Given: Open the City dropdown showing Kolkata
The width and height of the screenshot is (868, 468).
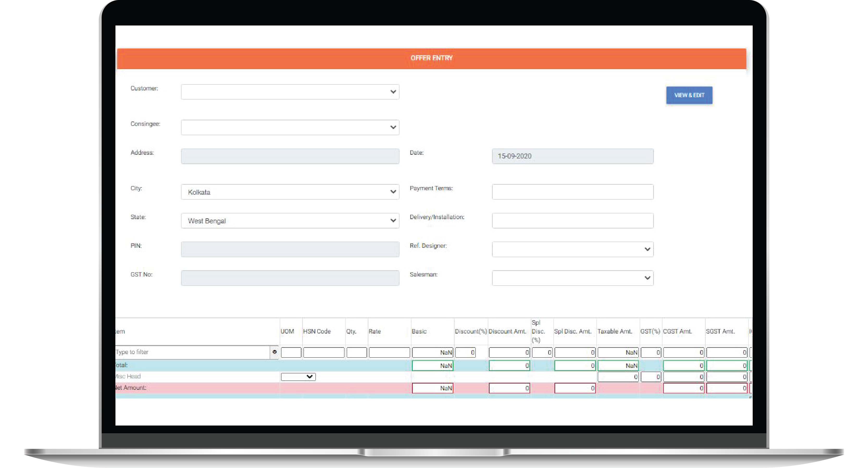Looking at the screenshot, I should [290, 192].
